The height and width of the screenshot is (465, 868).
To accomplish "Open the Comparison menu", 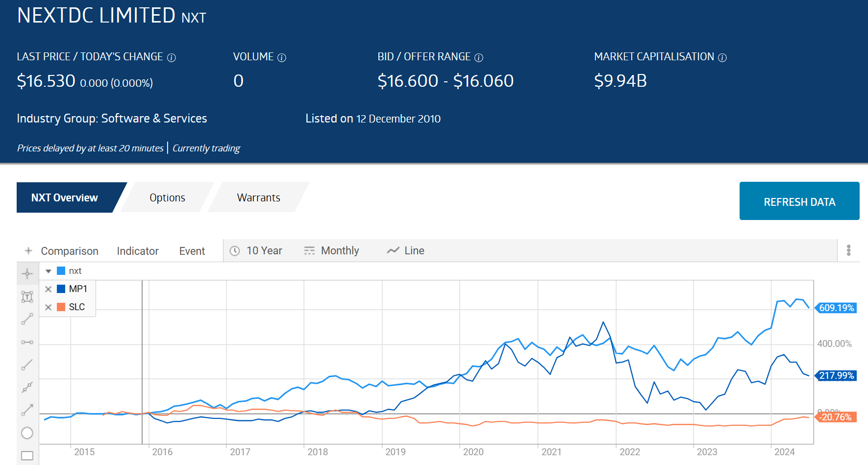I will point(70,251).
